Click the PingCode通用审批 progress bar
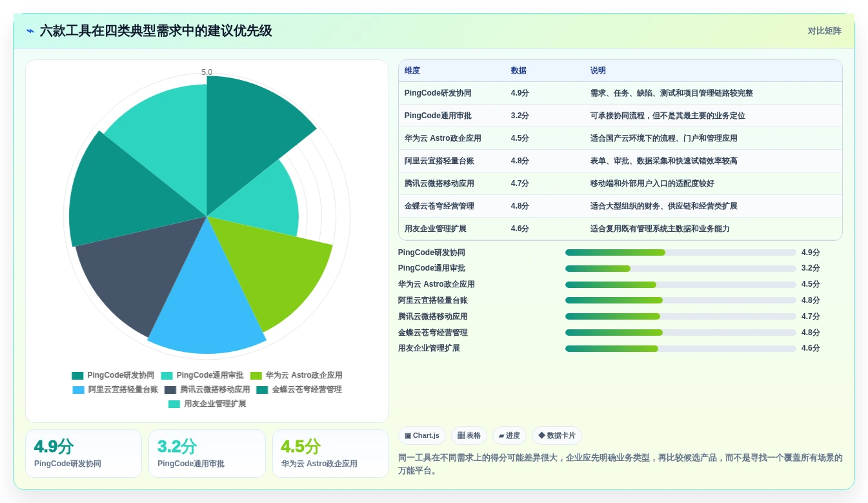Viewport: 868px width, 503px height. tap(681, 269)
